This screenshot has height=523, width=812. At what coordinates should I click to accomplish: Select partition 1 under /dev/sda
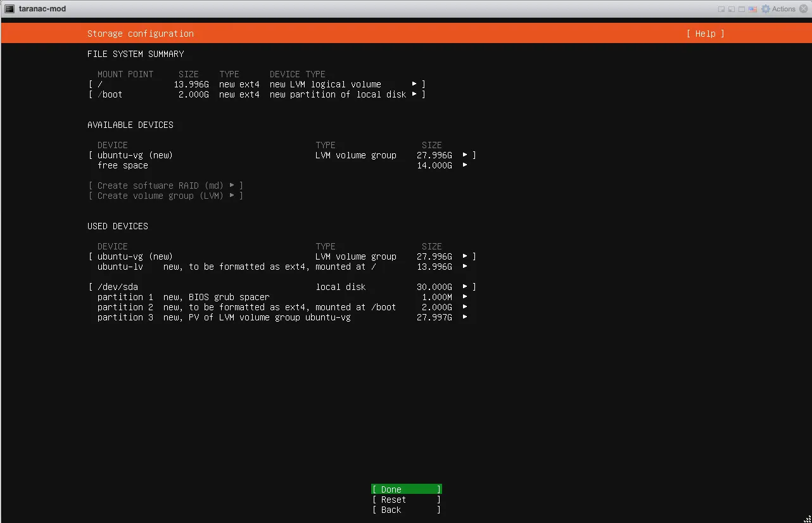click(x=282, y=297)
